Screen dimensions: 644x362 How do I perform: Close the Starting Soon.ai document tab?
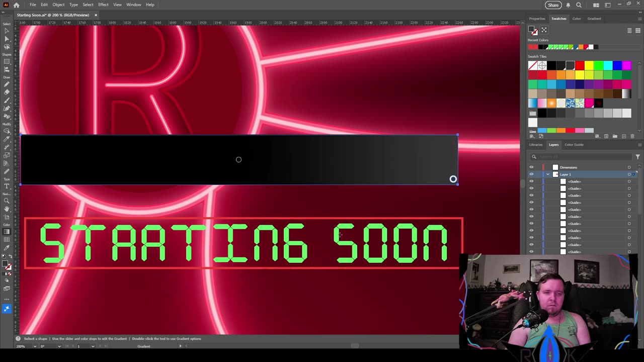[x=96, y=15]
